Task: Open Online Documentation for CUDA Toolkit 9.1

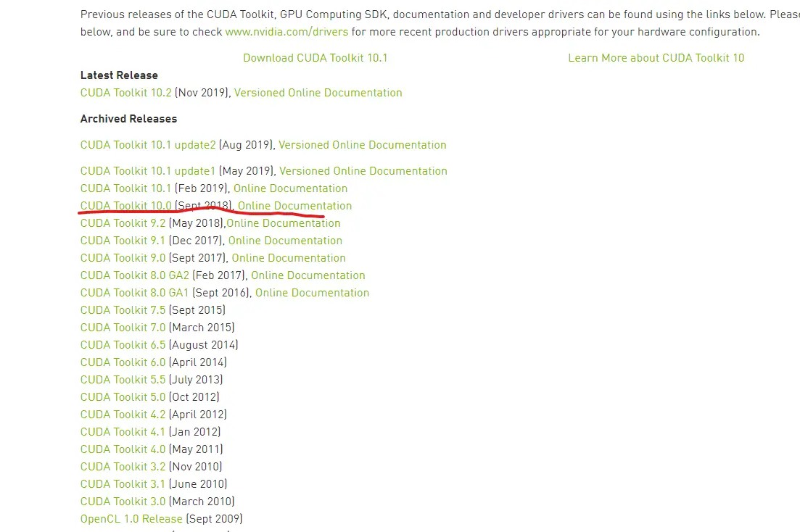Action: pyautogui.click(x=285, y=240)
